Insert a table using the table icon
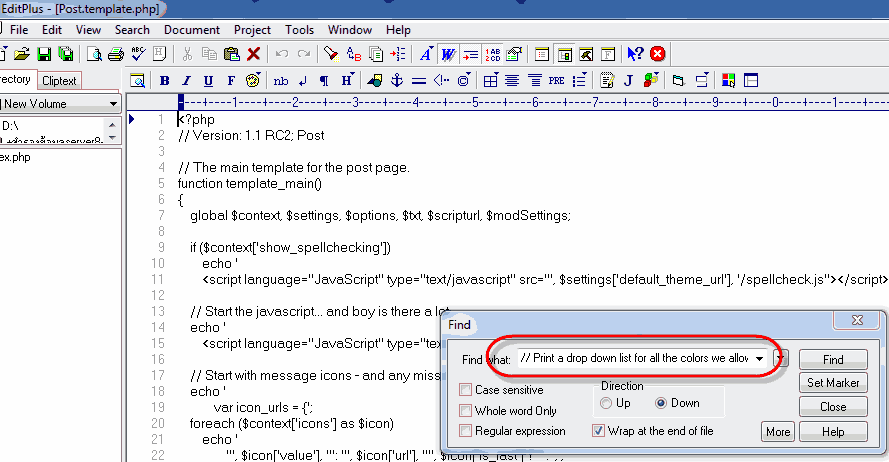The width and height of the screenshot is (889, 462). click(491, 80)
